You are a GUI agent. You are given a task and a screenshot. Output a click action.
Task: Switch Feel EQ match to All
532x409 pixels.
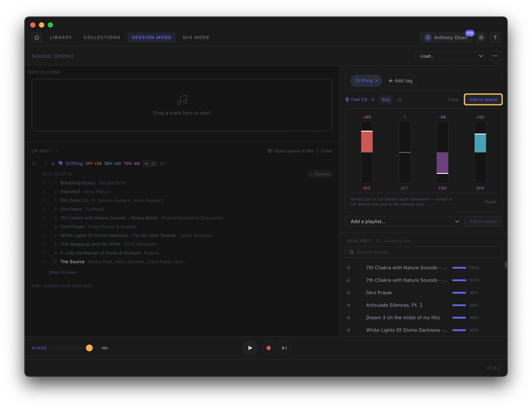pyautogui.click(x=399, y=100)
